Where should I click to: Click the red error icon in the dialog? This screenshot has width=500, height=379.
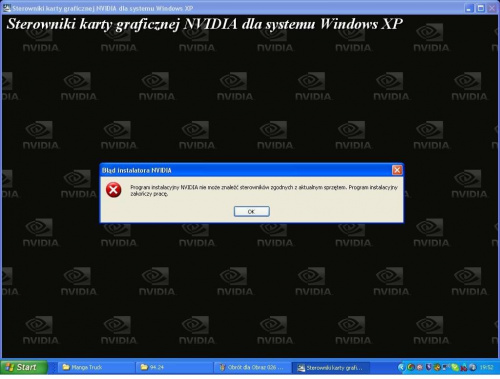pyautogui.click(x=114, y=190)
